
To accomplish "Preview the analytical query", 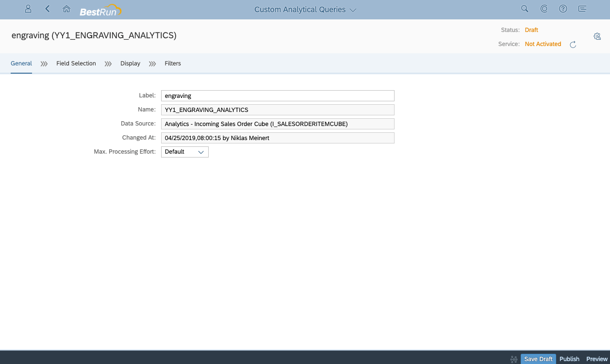I will coord(596,359).
